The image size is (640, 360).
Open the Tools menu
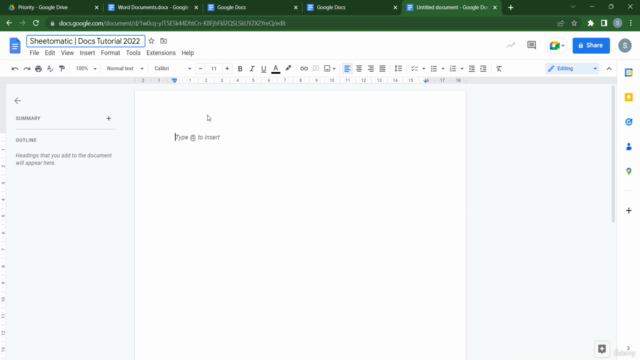click(x=133, y=53)
